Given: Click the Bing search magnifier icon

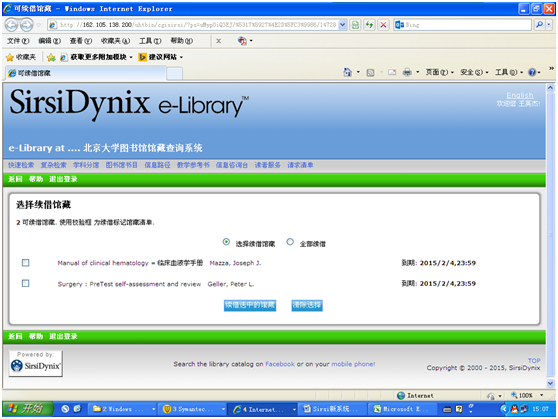Looking at the screenshot, I should 539,25.
